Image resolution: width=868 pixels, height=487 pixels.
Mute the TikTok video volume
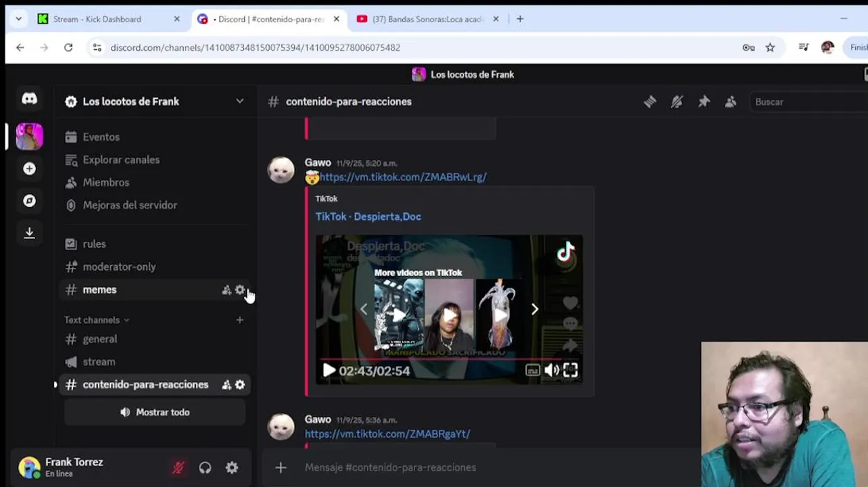(x=552, y=370)
